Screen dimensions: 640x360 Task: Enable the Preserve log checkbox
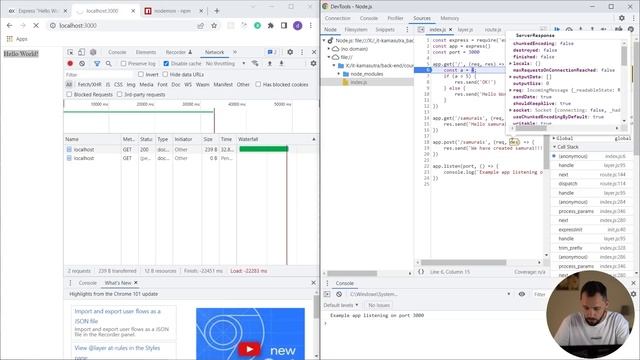(123, 64)
